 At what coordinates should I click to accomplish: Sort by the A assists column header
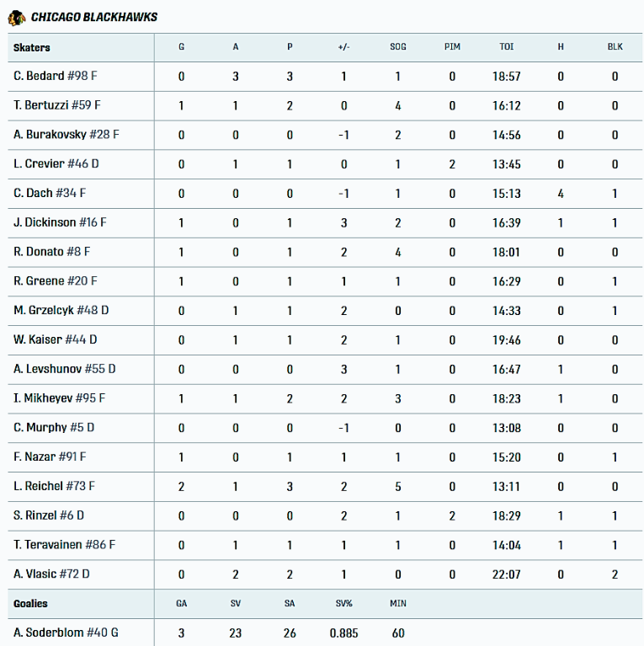[236, 47]
